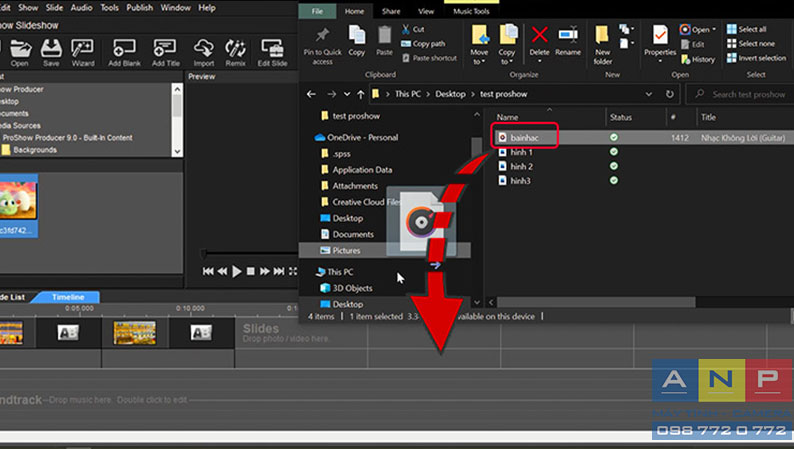Viewport: 794px width, 449px height.
Task: Click Select all in Explorer ribbon
Action: 746,29
